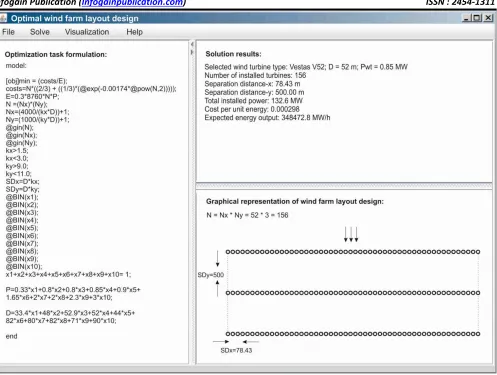Click the 'end' line of the model
Image resolution: width=497 pixels, height=375 pixels.
pos(11,336)
